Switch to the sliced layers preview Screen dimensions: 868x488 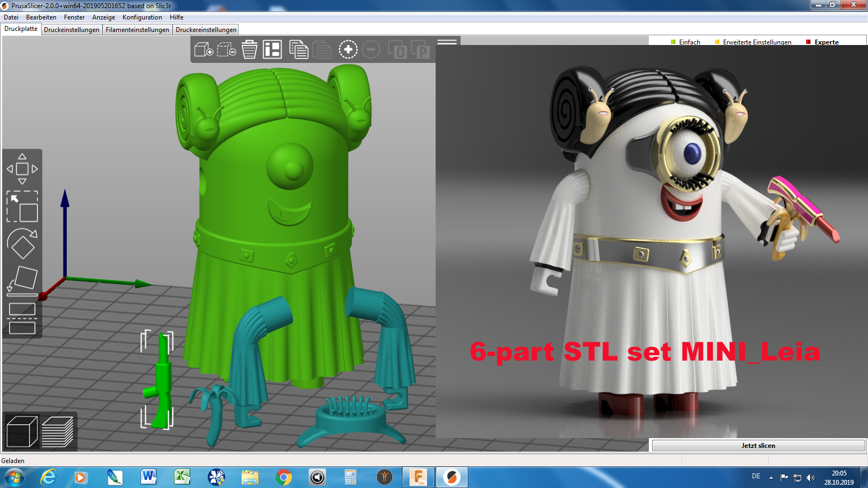pos(58,432)
